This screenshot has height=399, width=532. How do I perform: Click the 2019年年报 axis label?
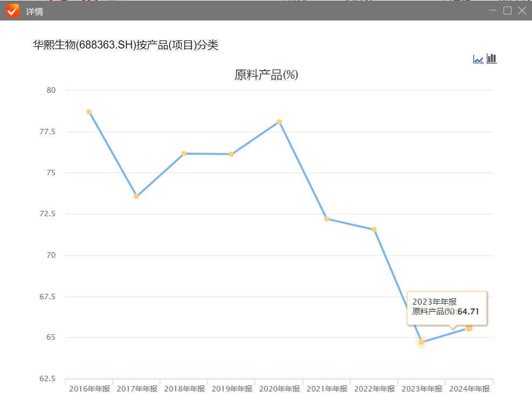pos(232,389)
